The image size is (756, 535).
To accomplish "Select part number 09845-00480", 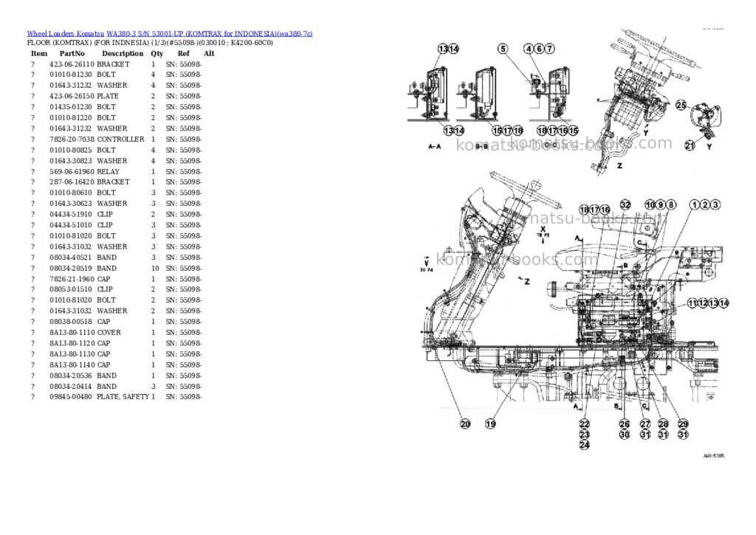I will [x=70, y=397].
